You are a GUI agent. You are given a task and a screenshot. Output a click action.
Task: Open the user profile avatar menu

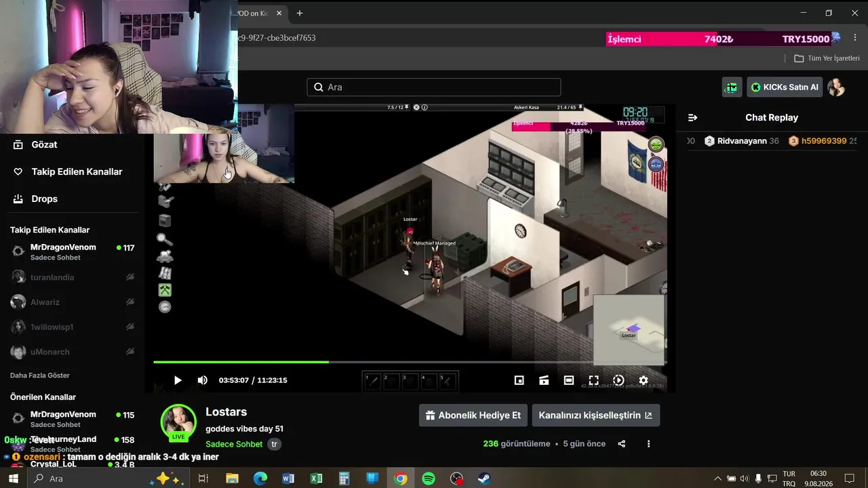click(836, 87)
